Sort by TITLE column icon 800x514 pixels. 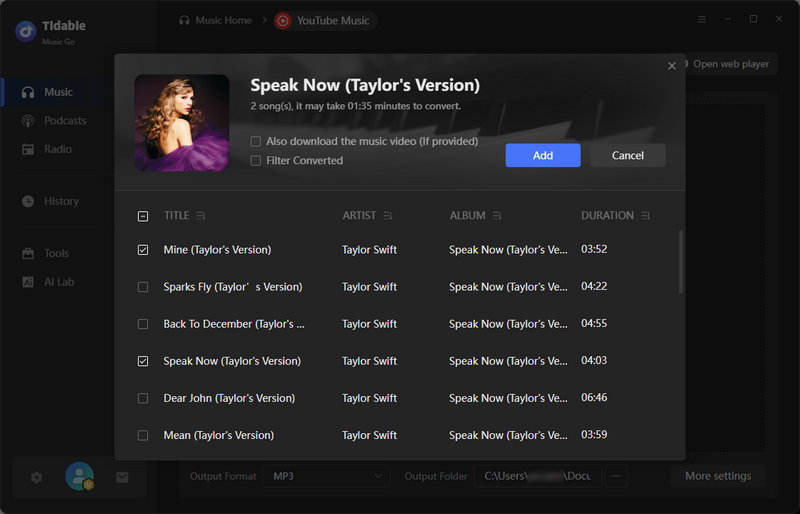(201, 216)
